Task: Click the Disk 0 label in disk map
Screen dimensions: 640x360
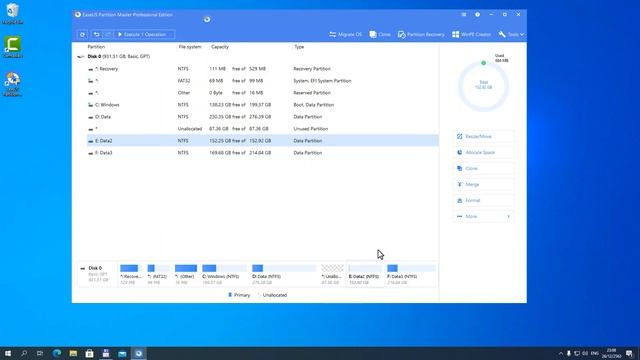Action: [95, 268]
